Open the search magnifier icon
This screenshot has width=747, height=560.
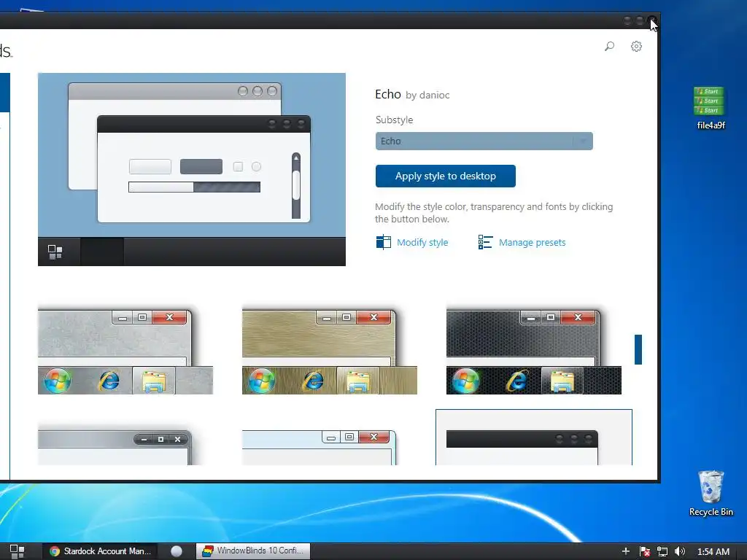[x=609, y=46]
